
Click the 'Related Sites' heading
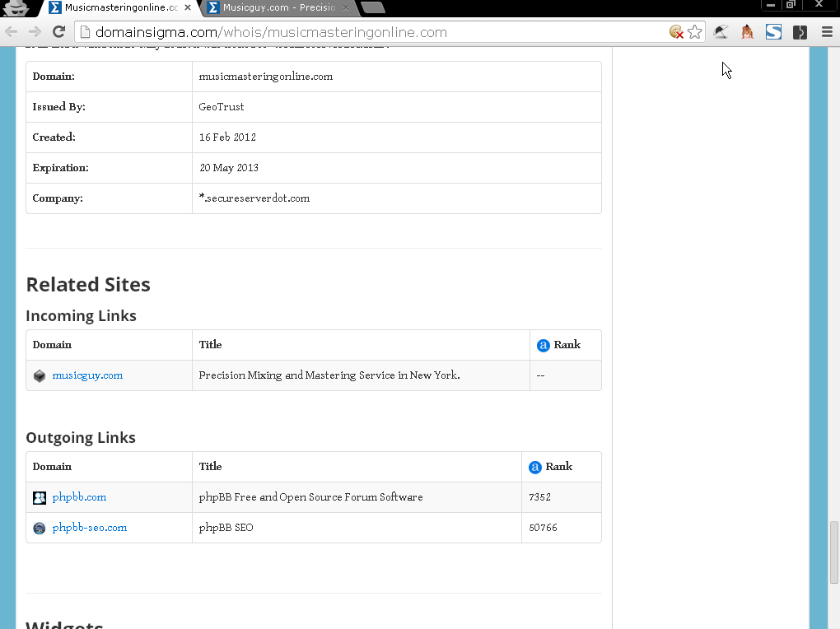[x=88, y=285]
